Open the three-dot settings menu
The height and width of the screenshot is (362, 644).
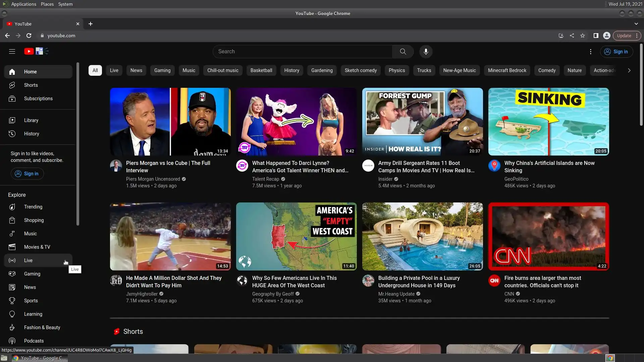[590, 52]
